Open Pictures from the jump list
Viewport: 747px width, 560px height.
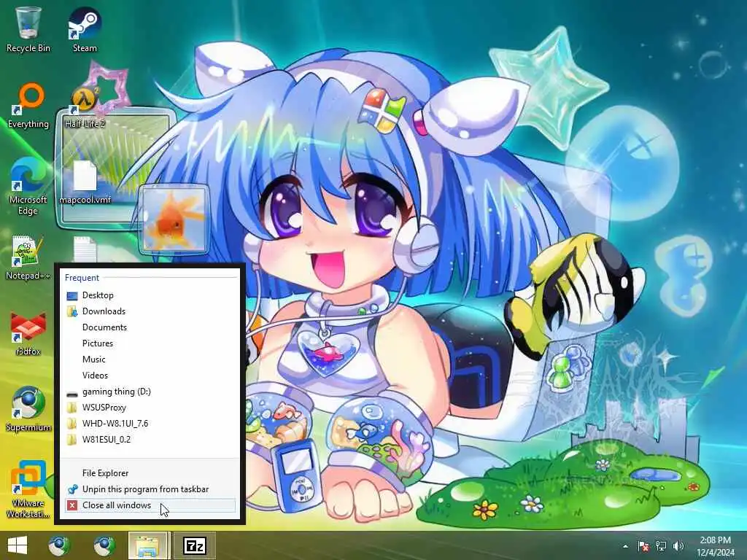point(150,343)
